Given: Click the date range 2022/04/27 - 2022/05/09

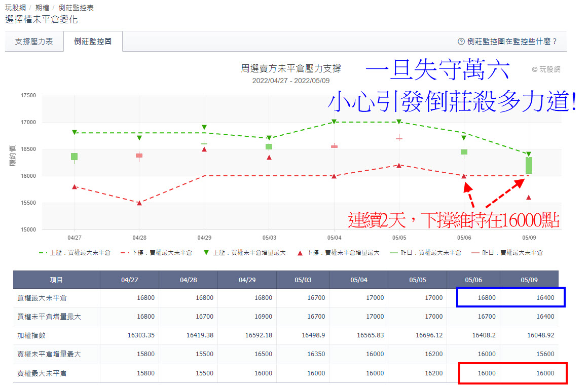Looking at the screenshot, I should click(x=290, y=81).
